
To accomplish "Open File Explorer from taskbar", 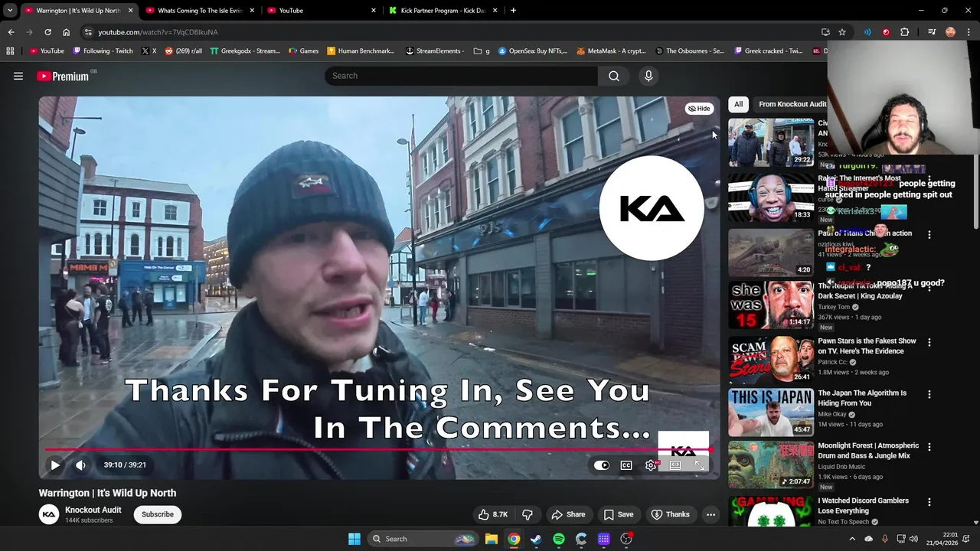I will point(492,539).
